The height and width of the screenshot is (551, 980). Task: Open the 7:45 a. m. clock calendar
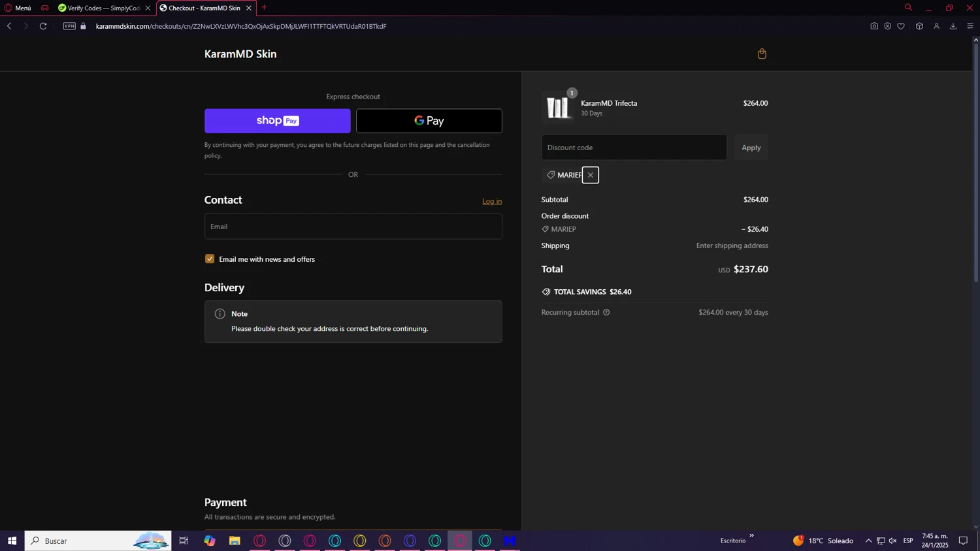tap(935, 541)
